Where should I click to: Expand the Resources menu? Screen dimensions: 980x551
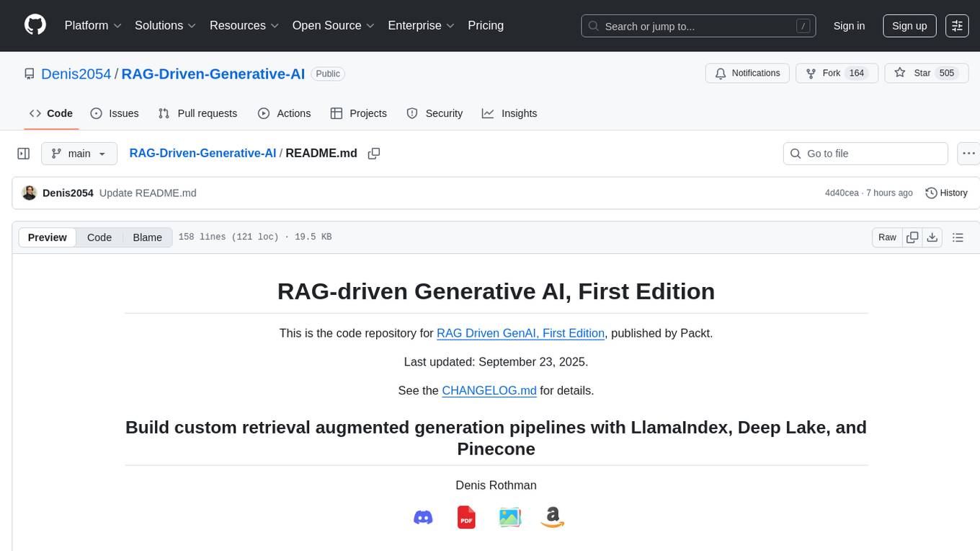pos(244,25)
